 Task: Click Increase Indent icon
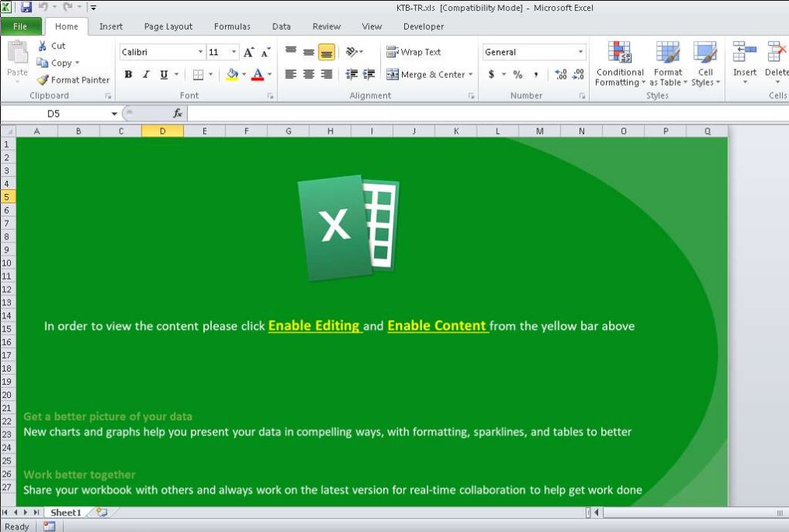pyautogui.click(x=369, y=75)
